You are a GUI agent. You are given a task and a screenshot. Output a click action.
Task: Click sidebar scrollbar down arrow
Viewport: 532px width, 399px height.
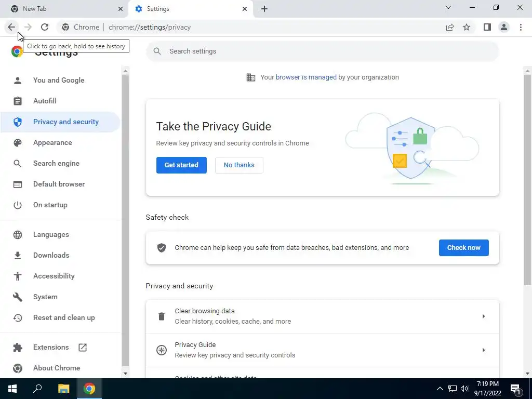[126, 374]
